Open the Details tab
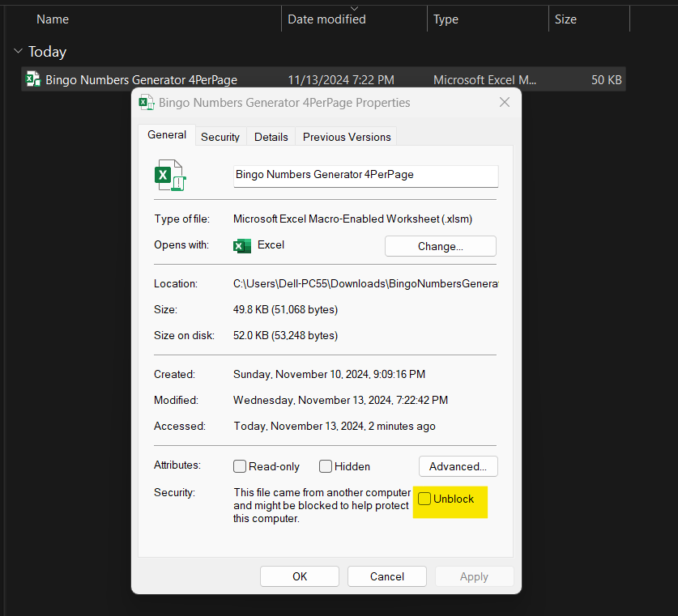678x616 pixels. point(271,137)
